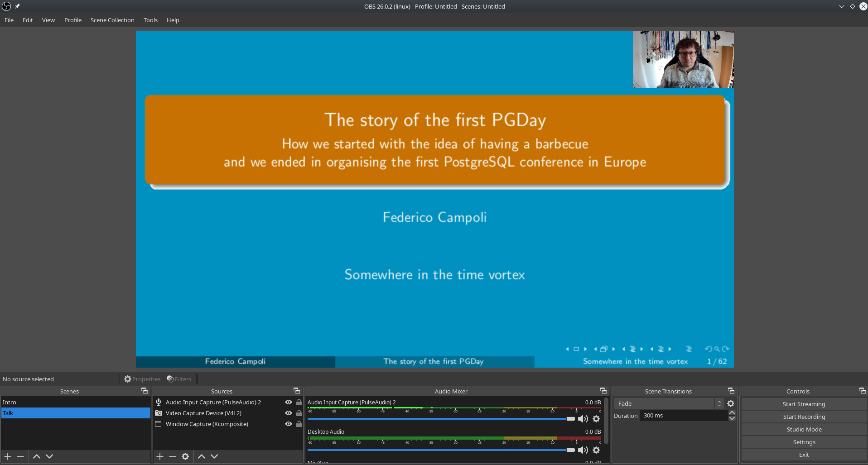
Task: Open Audio Input Capture mixer settings gear
Action: pyautogui.click(x=596, y=419)
